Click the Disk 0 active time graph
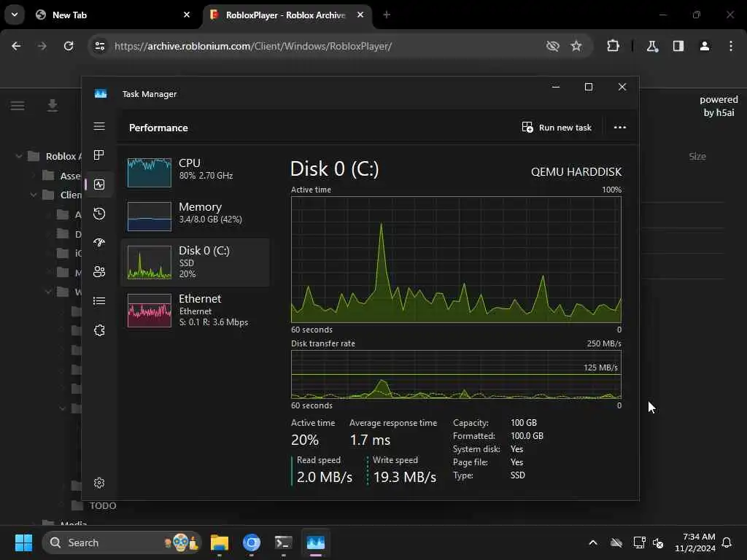 click(x=457, y=260)
